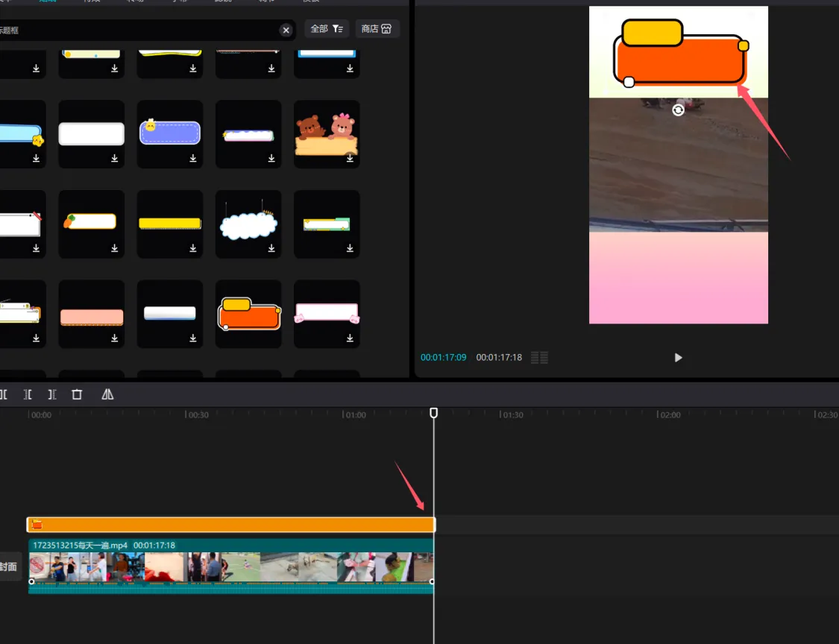Open the 商店 store button
This screenshot has height=644, width=839.
(x=377, y=29)
